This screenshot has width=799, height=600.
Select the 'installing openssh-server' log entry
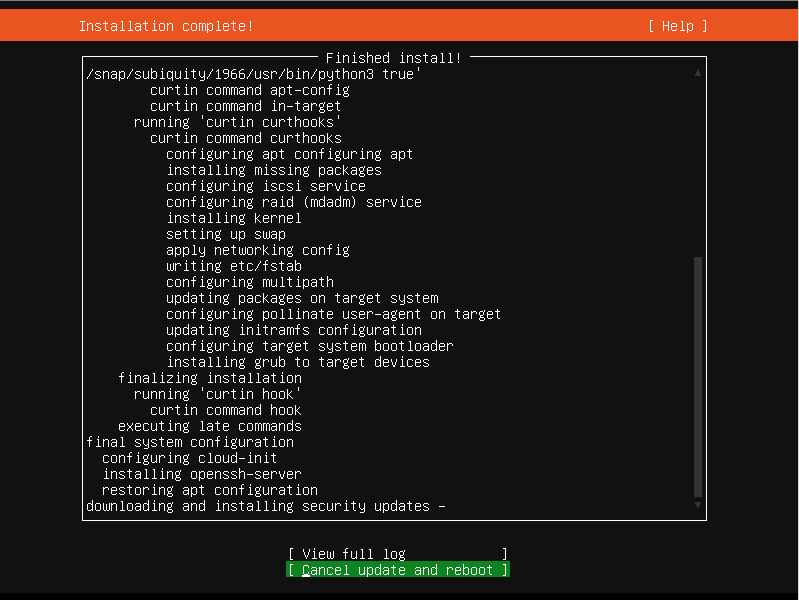click(201, 474)
